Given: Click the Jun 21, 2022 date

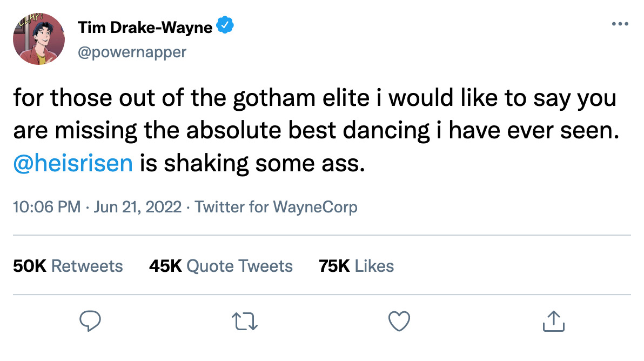Looking at the screenshot, I should pyautogui.click(x=137, y=207).
